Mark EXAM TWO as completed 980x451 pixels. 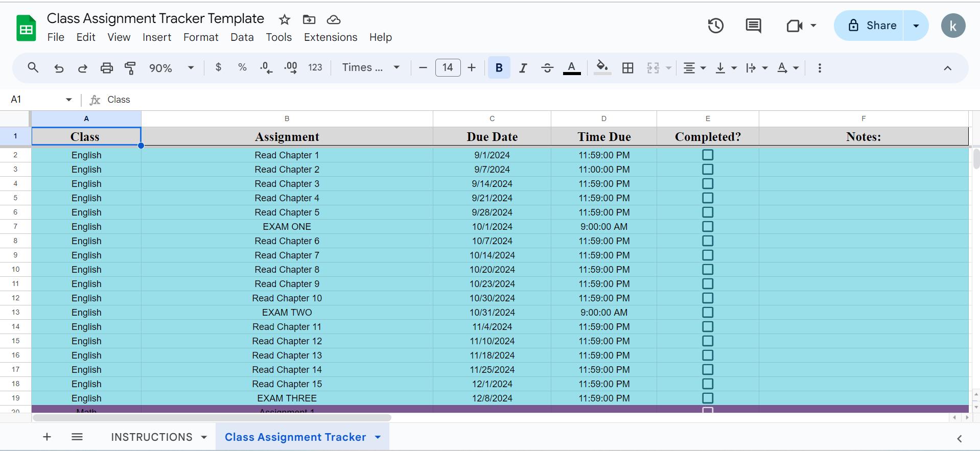click(x=708, y=312)
